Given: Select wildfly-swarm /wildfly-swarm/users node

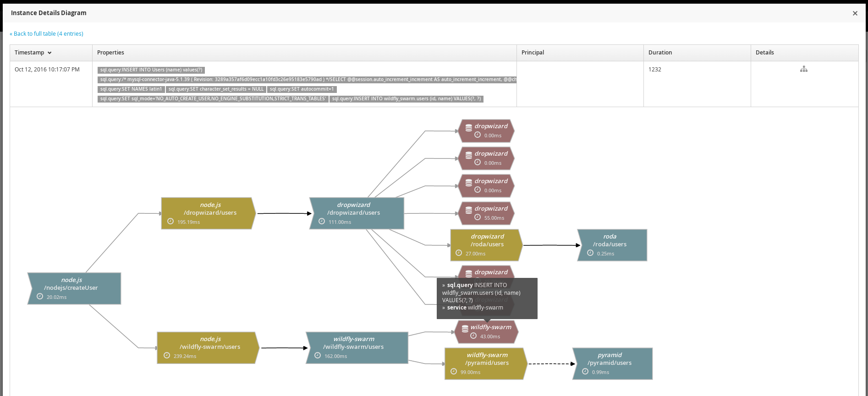Looking at the screenshot, I should (357, 348).
